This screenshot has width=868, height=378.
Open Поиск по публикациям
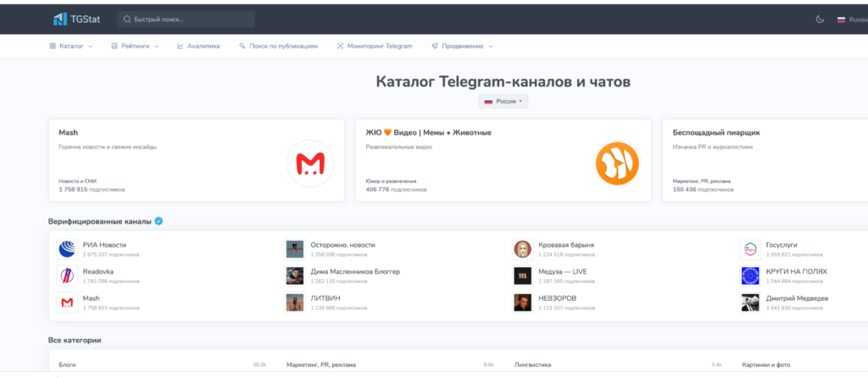(278, 46)
